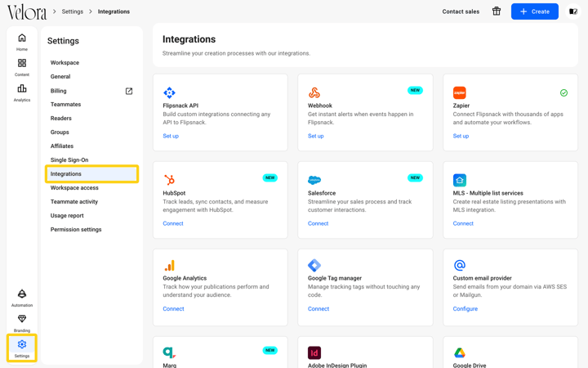Click the Salesforce card title
Image resolution: width=588 pixels, height=368 pixels.
tap(322, 193)
